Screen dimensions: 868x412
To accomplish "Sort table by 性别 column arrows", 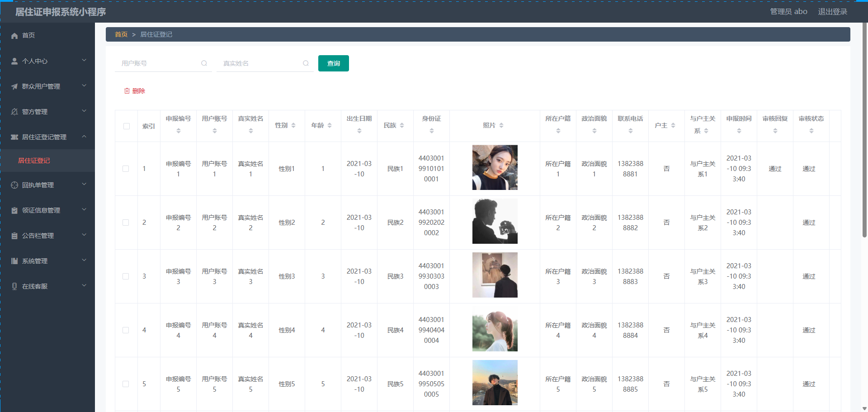I will click(x=293, y=125).
